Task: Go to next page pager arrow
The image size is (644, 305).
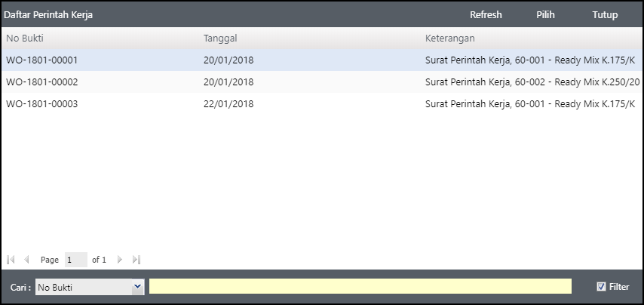Action: (x=120, y=260)
